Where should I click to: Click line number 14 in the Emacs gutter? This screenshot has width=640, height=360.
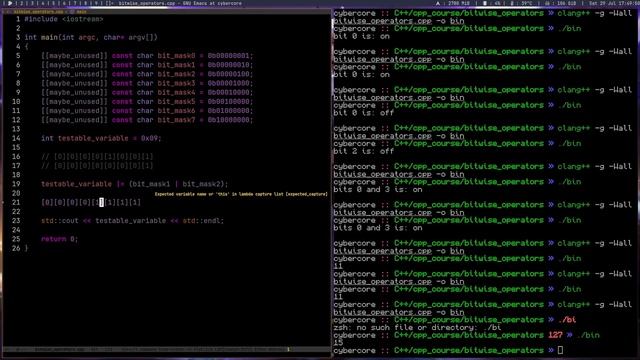[x=16, y=138]
